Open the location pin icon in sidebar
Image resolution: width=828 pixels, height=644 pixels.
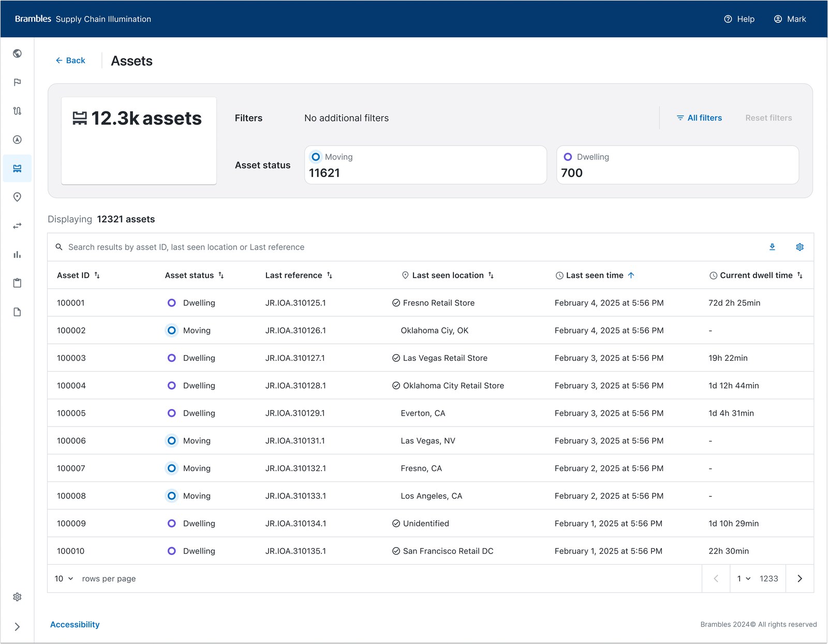[x=17, y=197]
